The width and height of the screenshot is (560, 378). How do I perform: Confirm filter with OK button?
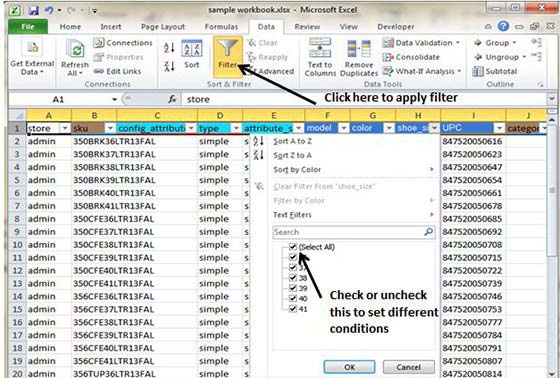pyautogui.click(x=349, y=367)
